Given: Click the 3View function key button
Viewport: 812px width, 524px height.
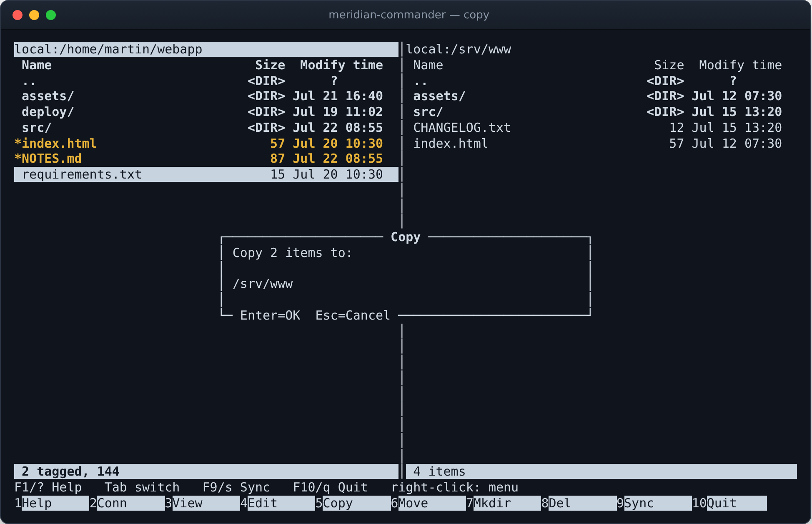Looking at the screenshot, I should 203,503.
